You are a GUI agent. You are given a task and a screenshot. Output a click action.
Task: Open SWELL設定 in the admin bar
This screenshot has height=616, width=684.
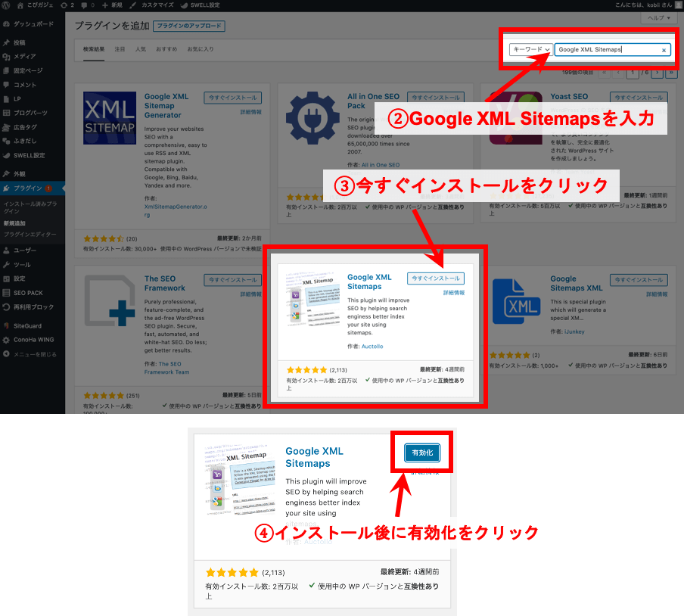point(201,5)
